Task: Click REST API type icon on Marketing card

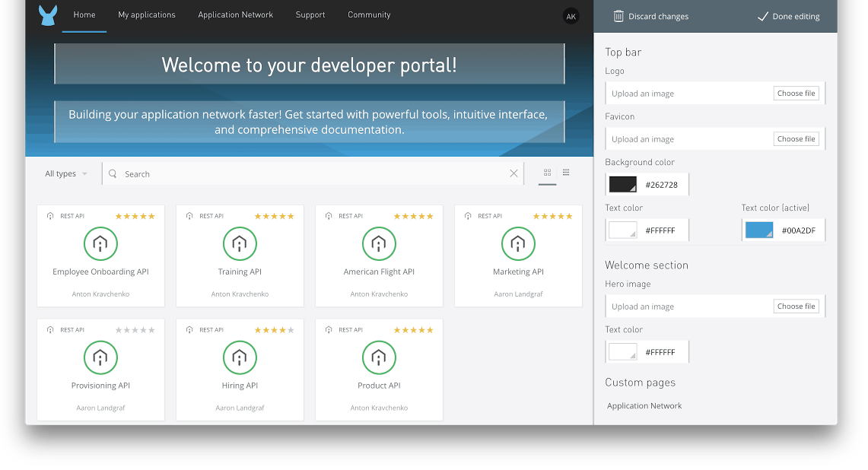Action: pyautogui.click(x=468, y=216)
